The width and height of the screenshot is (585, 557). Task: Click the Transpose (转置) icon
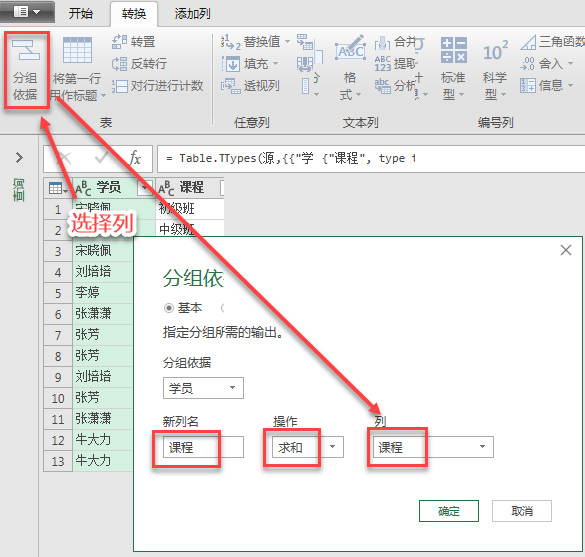119,41
